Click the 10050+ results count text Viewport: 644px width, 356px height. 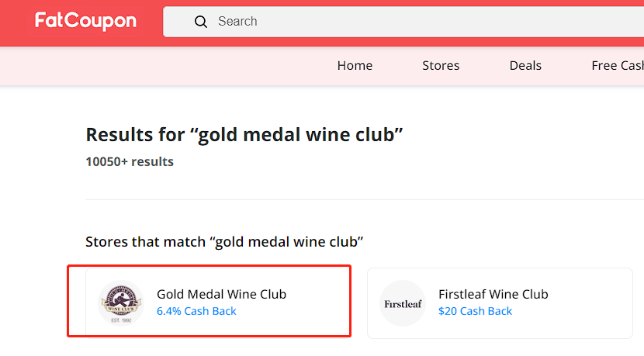130,162
